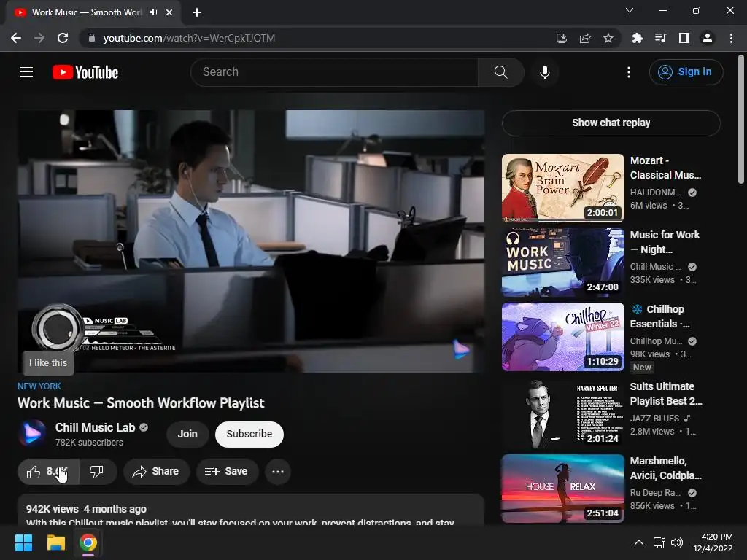The image size is (747, 560).
Task: Show chat replay
Action: pos(611,122)
